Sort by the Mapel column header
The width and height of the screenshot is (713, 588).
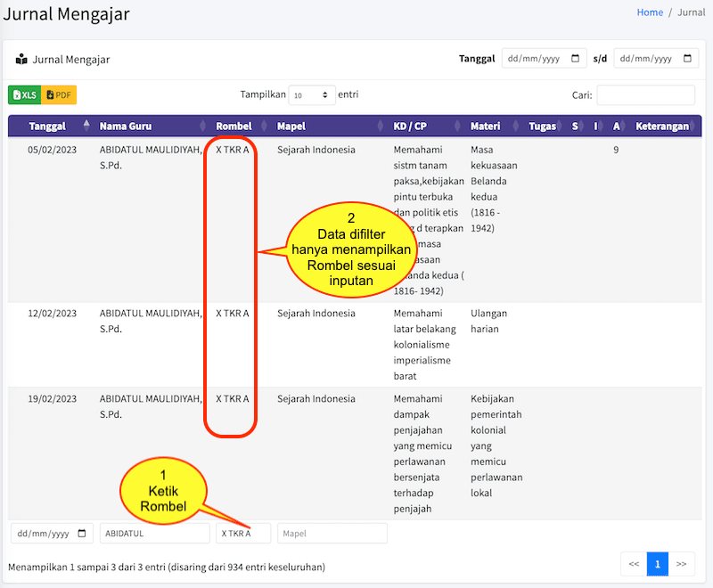point(291,126)
